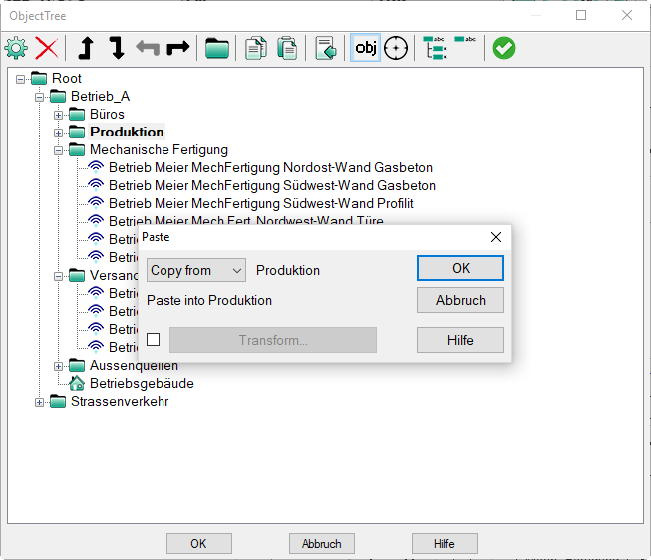The height and width of the screenshot is (560, 651).
Task: Check the Transform checkbox
Action: [154, 340]
